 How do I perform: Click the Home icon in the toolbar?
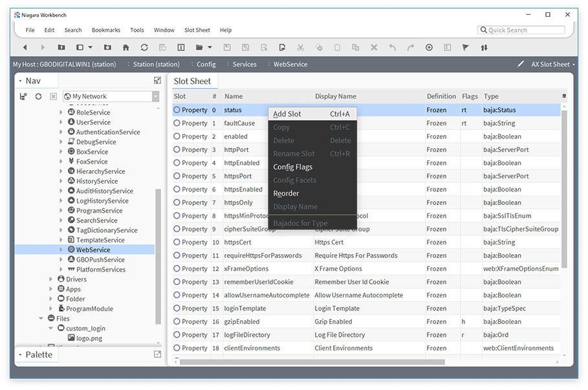125,47
